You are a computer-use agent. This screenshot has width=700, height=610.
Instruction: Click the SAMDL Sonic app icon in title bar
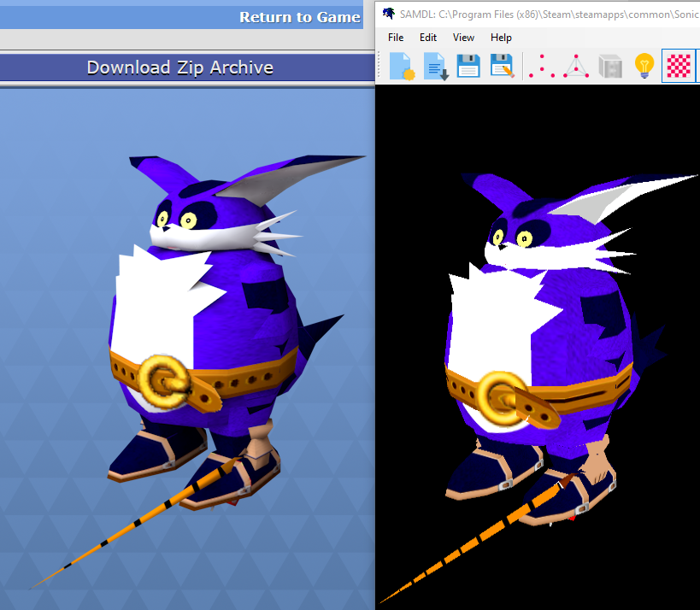(x=389, y=14)
